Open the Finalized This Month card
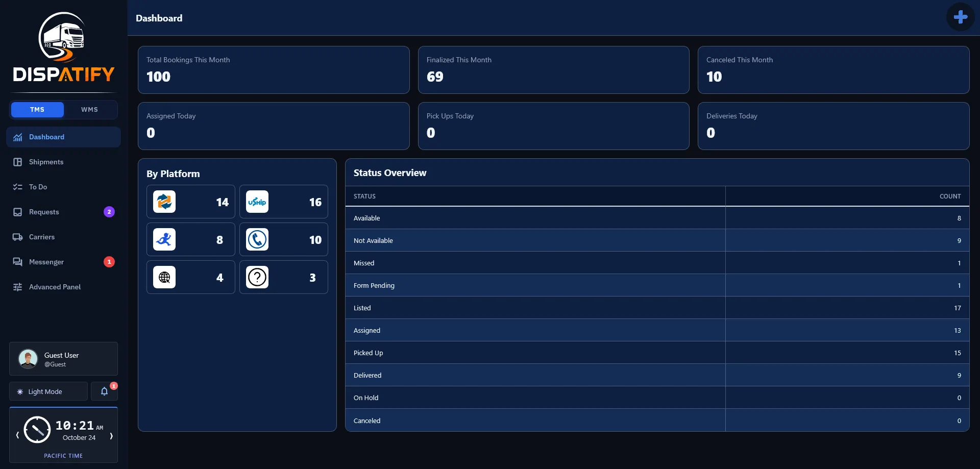Screen dimensions: 980x469 [554, 70]
